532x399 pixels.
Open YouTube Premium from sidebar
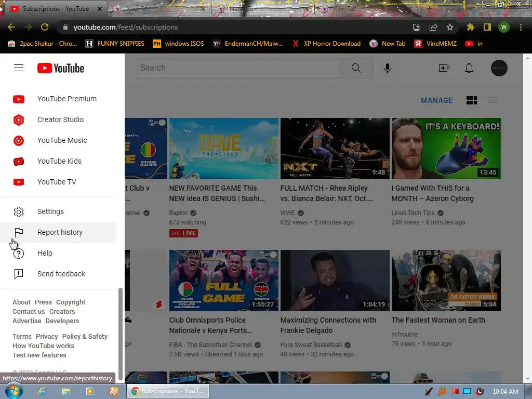[x=58, y=99]
